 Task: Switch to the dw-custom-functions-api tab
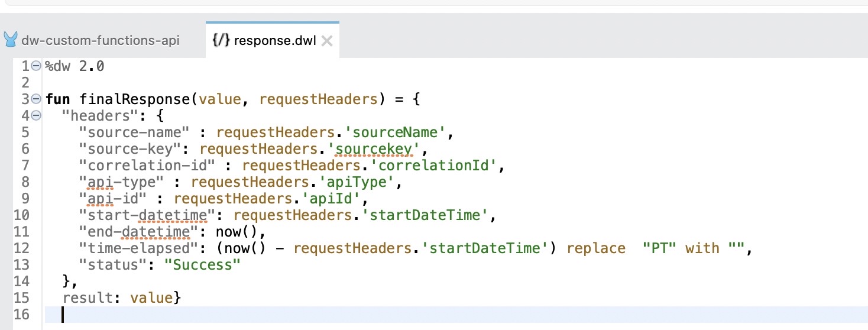click(x=100, y=40)
